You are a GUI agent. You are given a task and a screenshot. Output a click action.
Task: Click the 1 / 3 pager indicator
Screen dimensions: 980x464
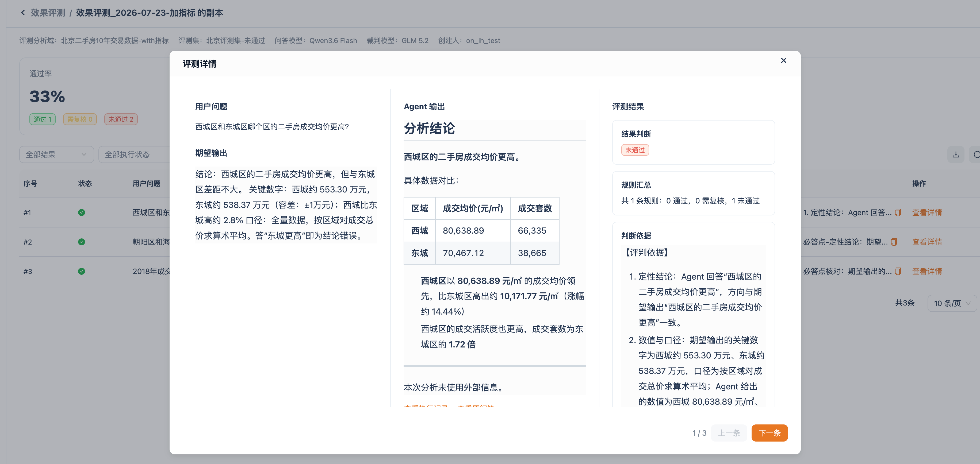tap(699, 433)
